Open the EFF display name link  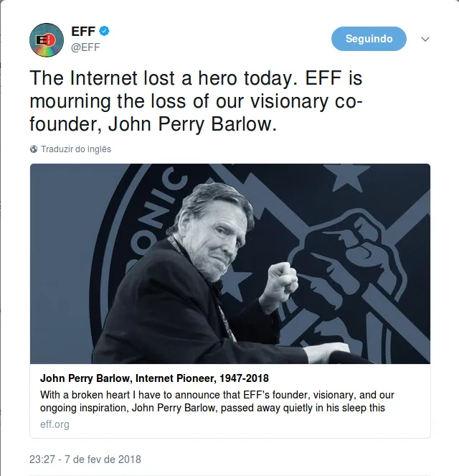point(83,31)
